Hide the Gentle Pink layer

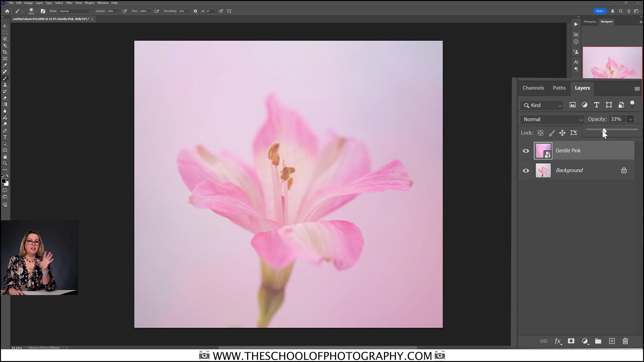coord(526,151)
